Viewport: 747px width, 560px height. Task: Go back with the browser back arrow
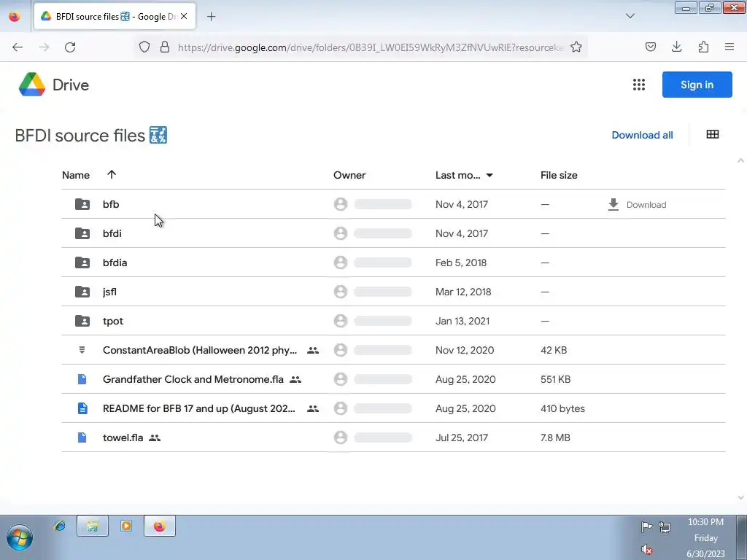(x=18, y=47)
